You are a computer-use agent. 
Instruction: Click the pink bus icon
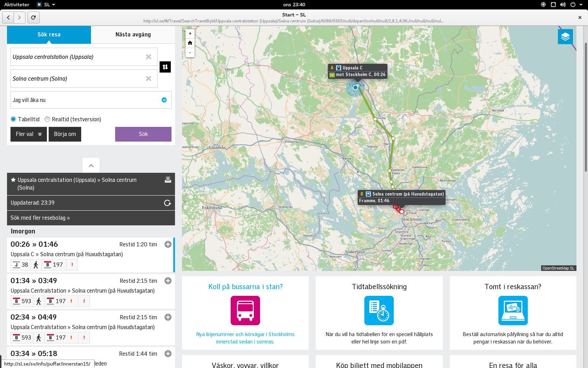(245, 311)
